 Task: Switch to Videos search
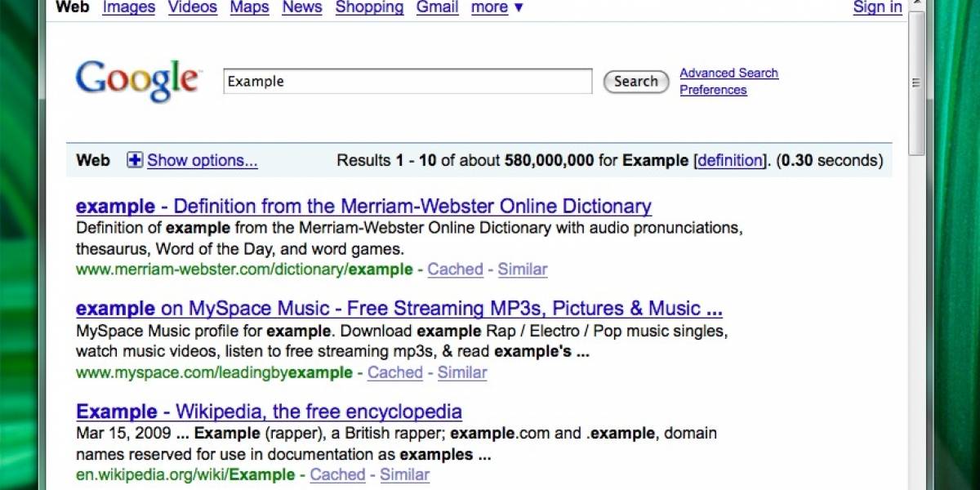click(193, 7)
